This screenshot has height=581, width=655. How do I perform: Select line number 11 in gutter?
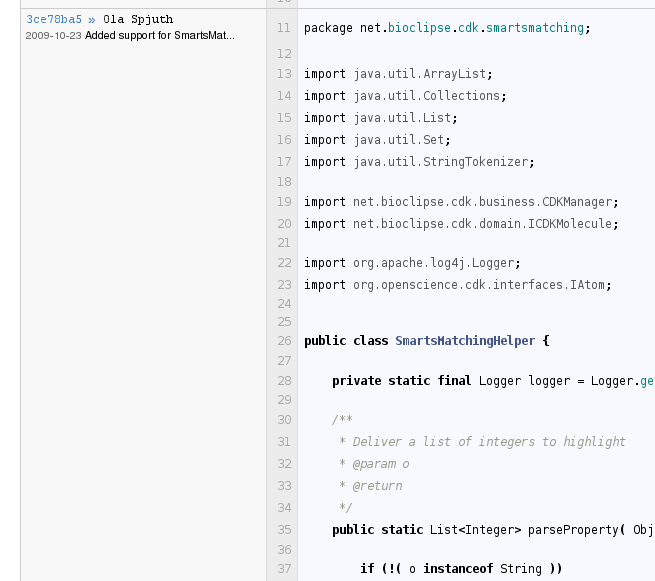tap(284, 28)
